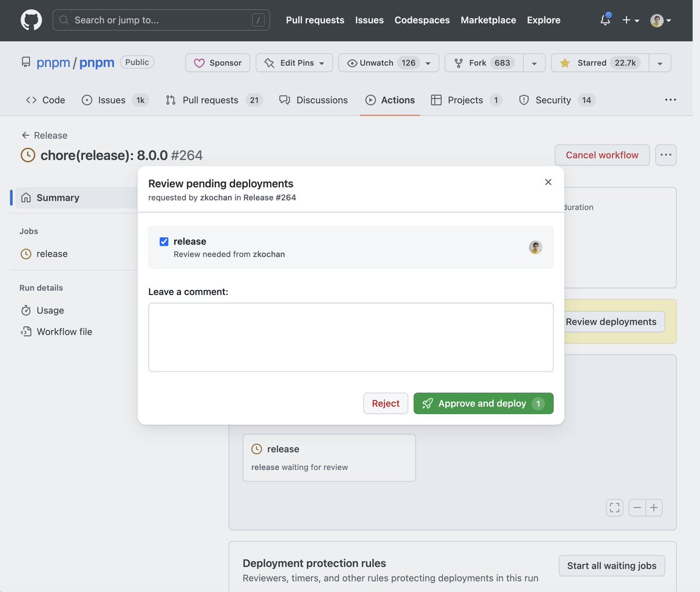Switch to the repository Issues tab

115,100
